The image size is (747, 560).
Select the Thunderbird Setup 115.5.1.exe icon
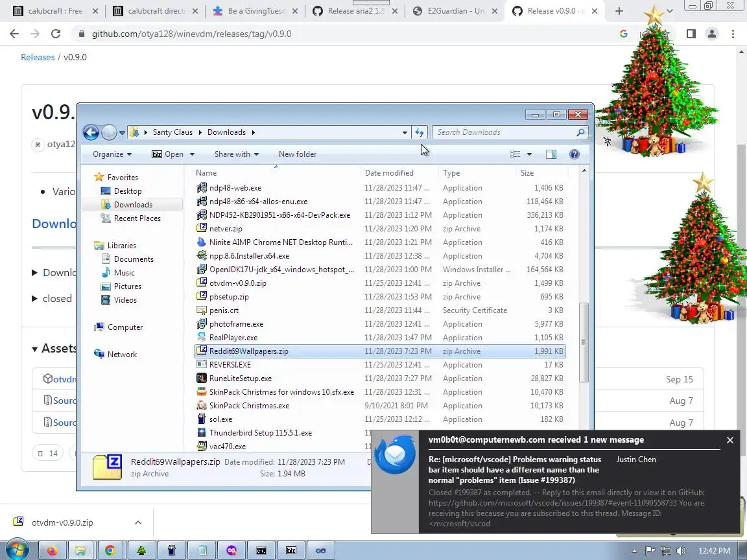click(x=202, y=433)
